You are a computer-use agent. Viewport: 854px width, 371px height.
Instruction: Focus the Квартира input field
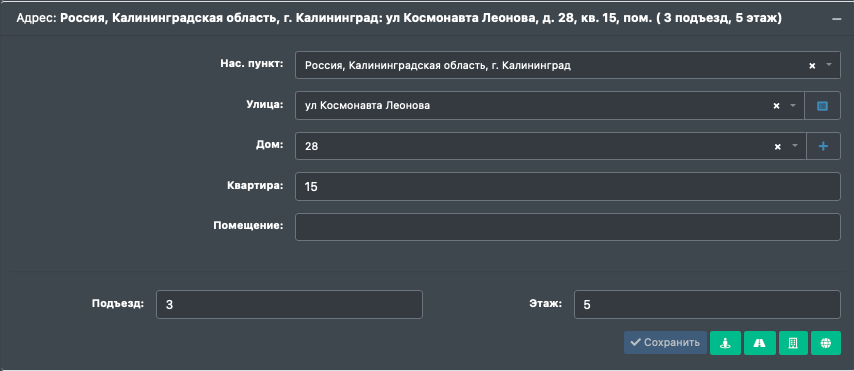click(568, 186)
